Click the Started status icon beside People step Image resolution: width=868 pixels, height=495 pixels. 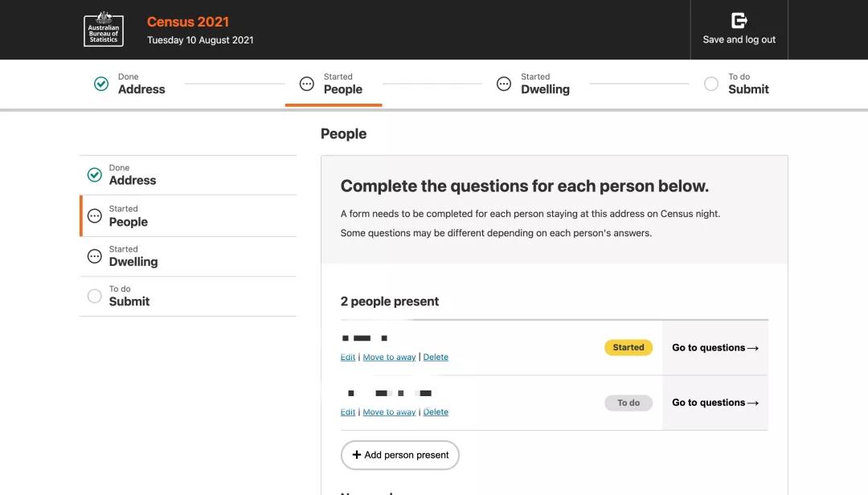[x=305, y=83]
